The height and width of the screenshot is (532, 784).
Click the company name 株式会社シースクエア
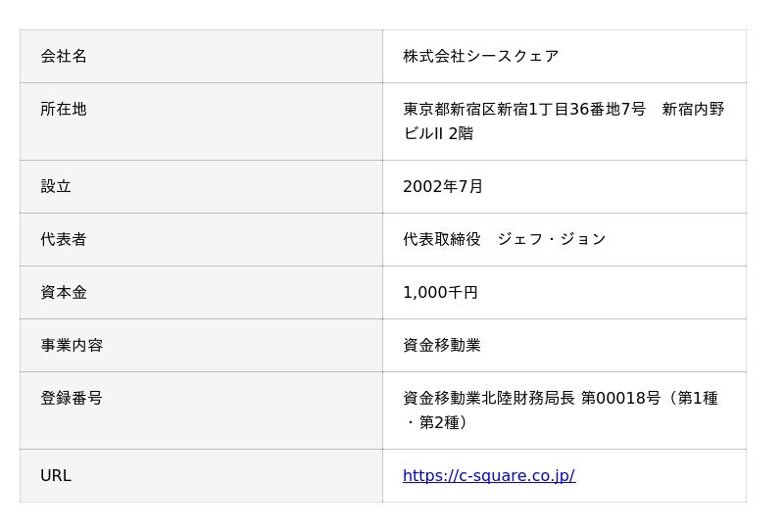point(480,57)
